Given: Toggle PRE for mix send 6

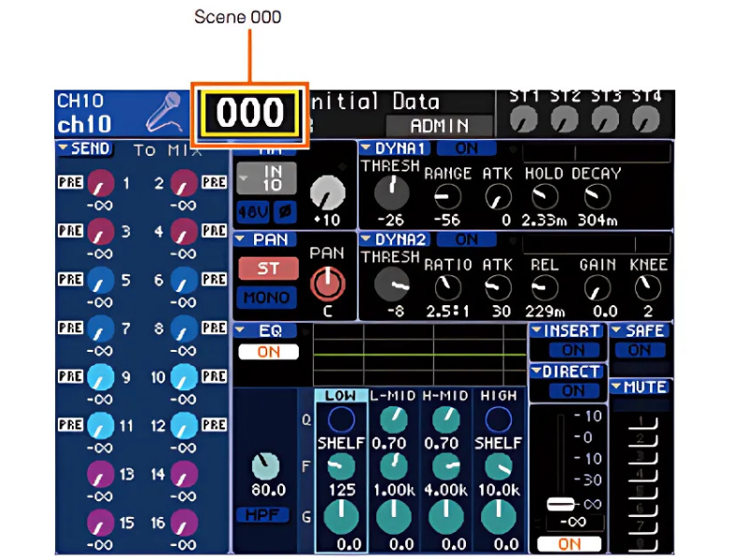Looking at the screenshot, I should click(214, 279).
